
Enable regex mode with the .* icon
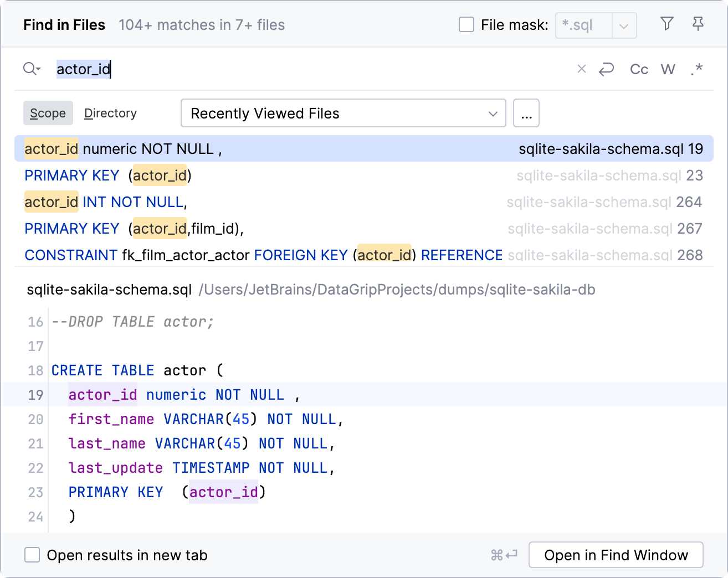click(696, 69)
